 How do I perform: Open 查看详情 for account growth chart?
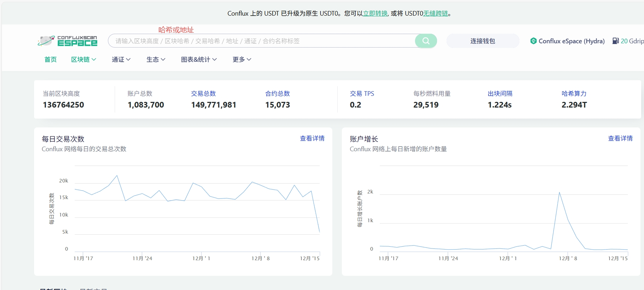click(620, 138)
